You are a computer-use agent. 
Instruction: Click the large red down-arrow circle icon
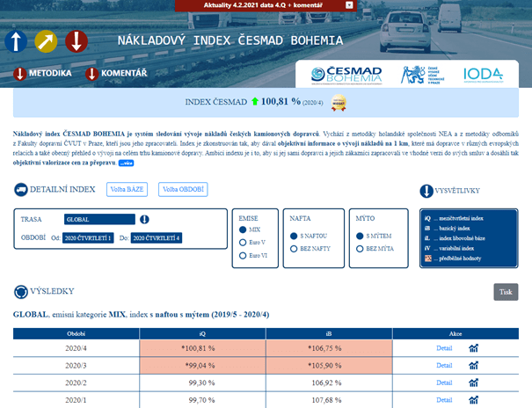(x=77, y=41)
